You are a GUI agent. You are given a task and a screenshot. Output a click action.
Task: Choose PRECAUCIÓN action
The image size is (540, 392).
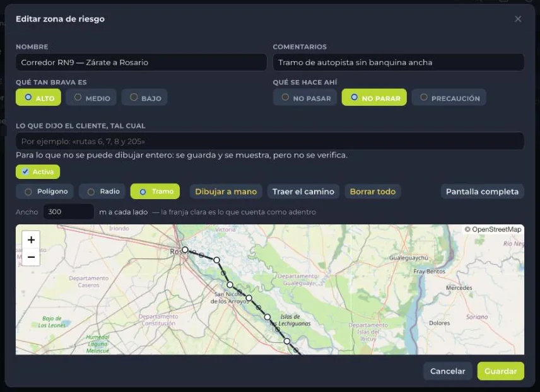pos(449,98)
